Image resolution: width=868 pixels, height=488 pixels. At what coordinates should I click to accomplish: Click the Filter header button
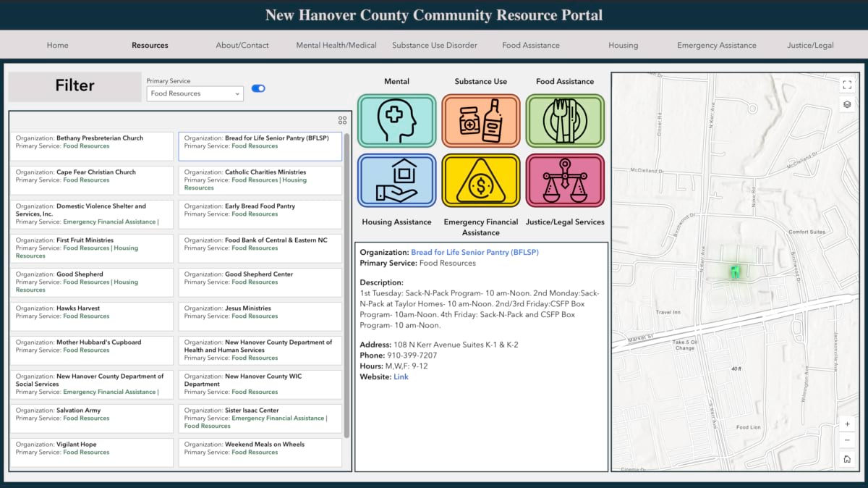coord(75,86)
